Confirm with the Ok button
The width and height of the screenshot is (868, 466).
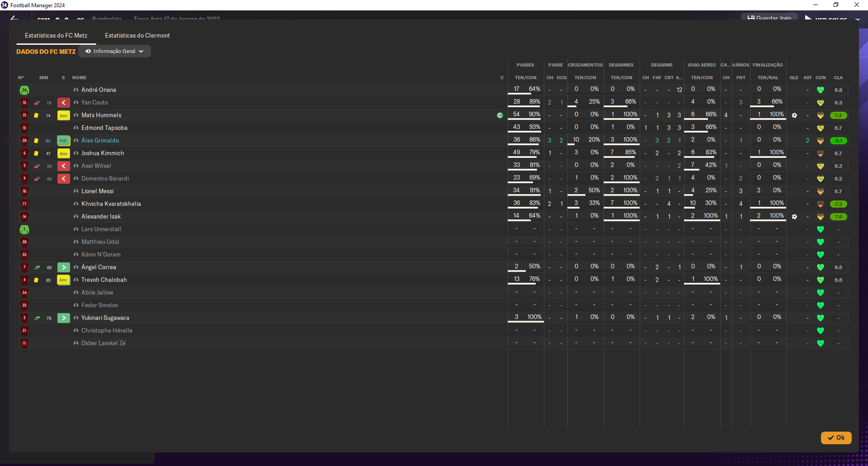tap(836, 437)
